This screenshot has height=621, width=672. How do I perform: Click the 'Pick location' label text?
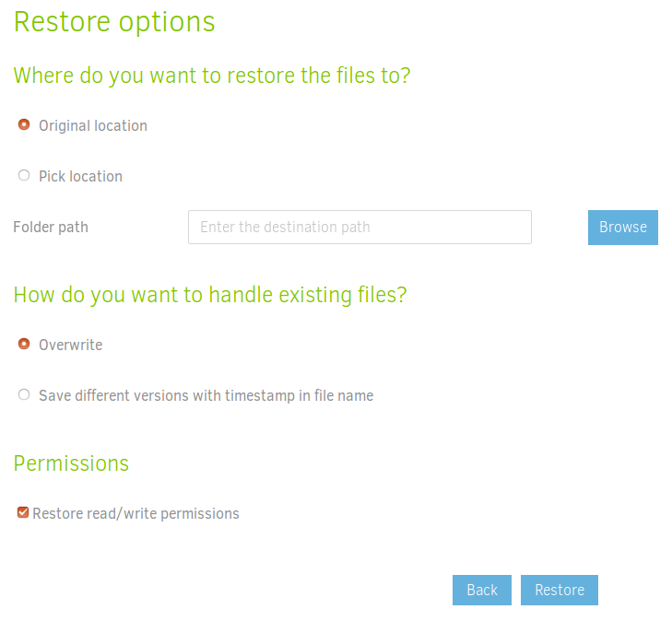(x=80, y=176)
